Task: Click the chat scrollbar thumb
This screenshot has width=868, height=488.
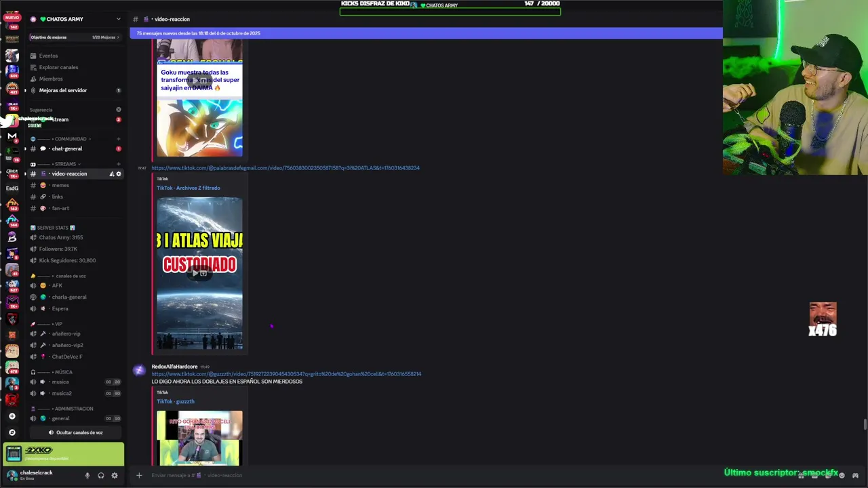Action: pyautogui.click(x=865, y=424)
